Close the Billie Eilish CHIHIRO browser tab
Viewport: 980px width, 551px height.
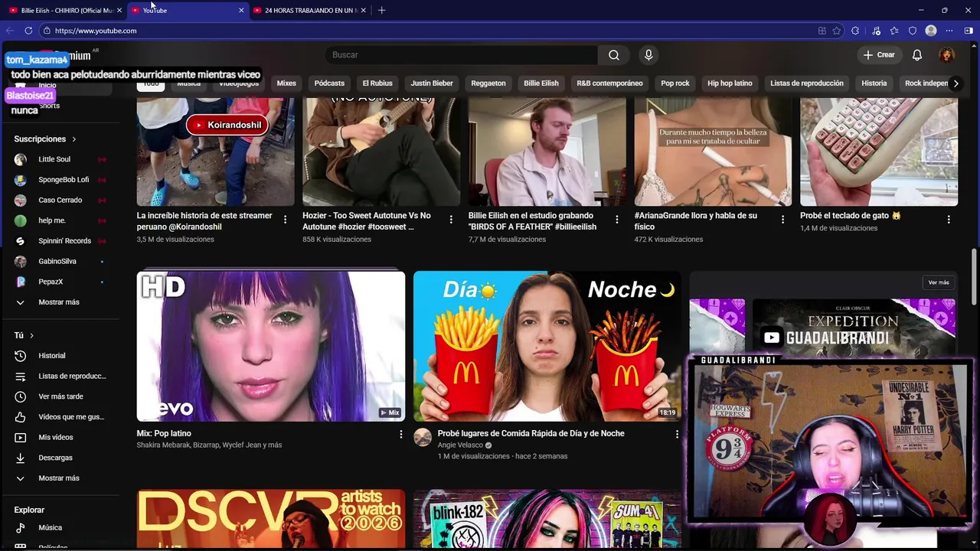[119, 10]
